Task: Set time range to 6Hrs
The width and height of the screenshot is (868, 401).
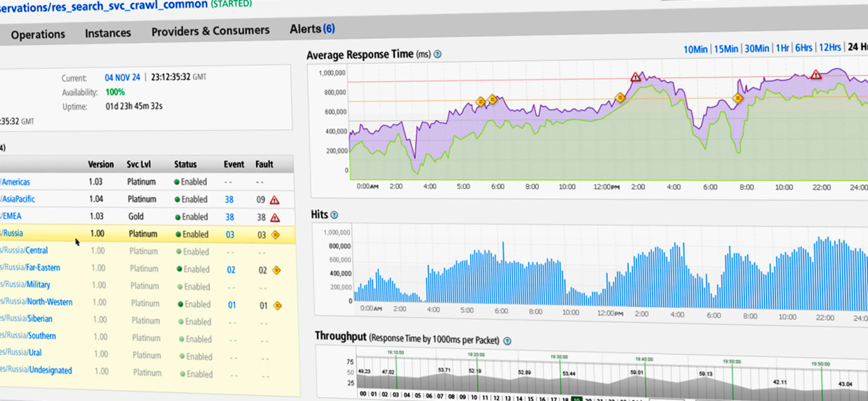Action: tap(803, 48)
